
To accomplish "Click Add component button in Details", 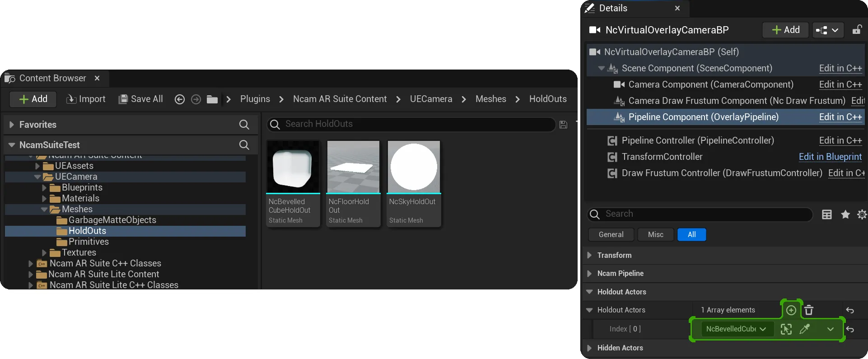I will pyautogui.click(x=786, y=30).
